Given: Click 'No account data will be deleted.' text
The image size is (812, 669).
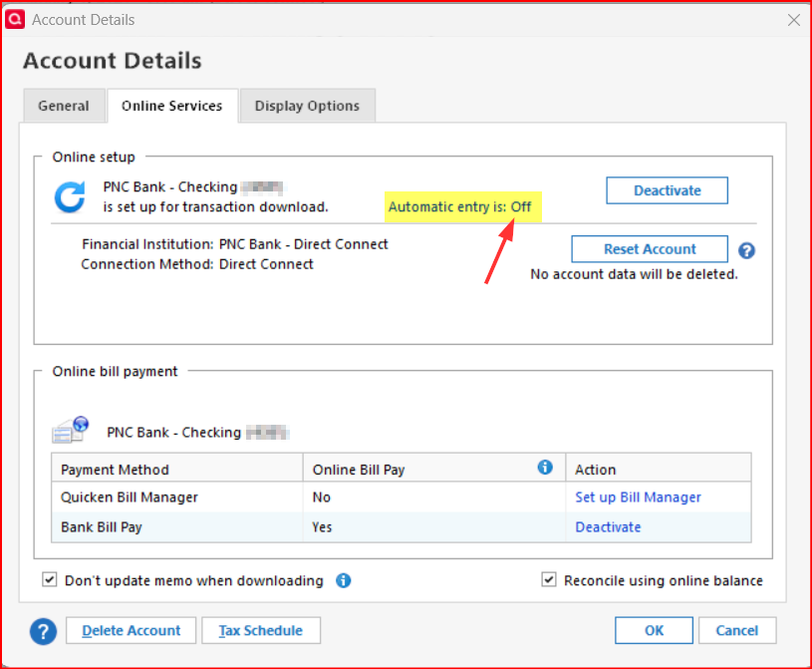Looking at the screenshot, I should point(634,274).
